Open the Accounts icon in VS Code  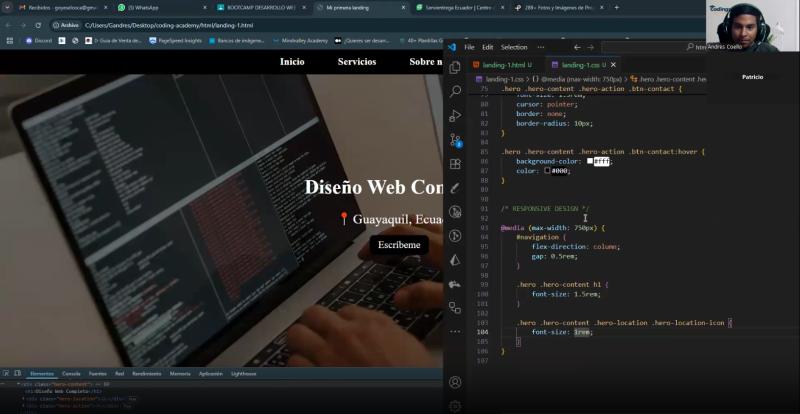click(x=455, y=382)
